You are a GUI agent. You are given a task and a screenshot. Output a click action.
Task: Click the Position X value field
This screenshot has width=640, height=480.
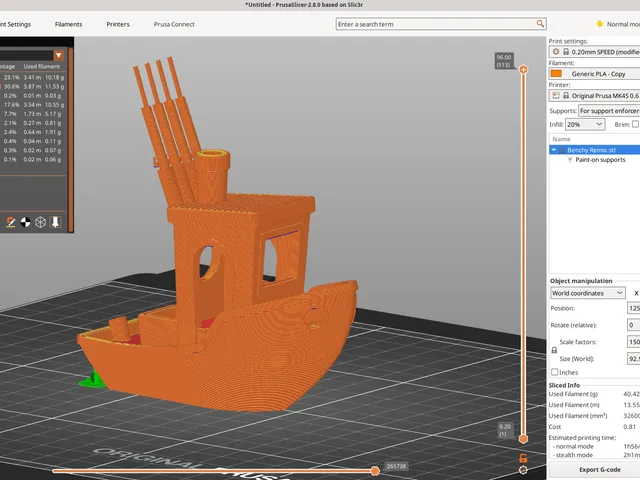(633, 308)
